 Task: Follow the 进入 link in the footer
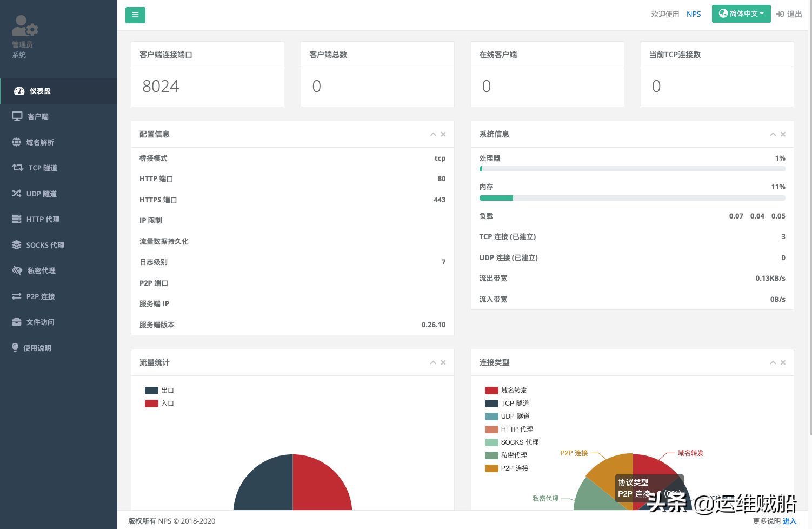tap(790, 521)
